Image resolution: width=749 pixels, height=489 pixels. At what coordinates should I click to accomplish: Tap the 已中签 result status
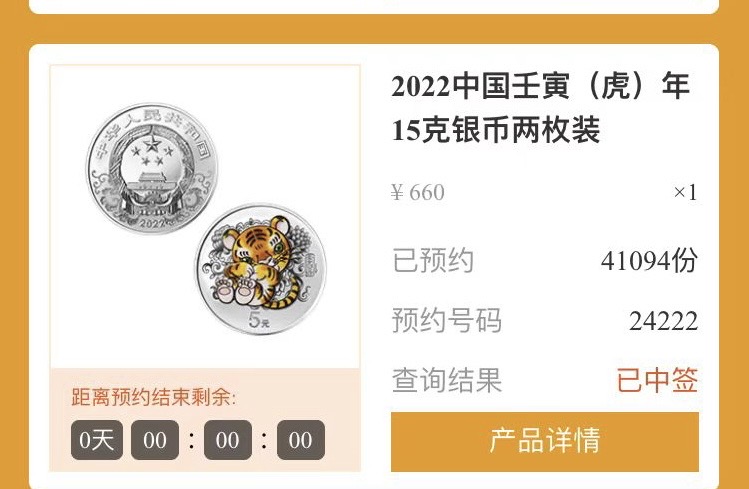[x=657, y=380]
